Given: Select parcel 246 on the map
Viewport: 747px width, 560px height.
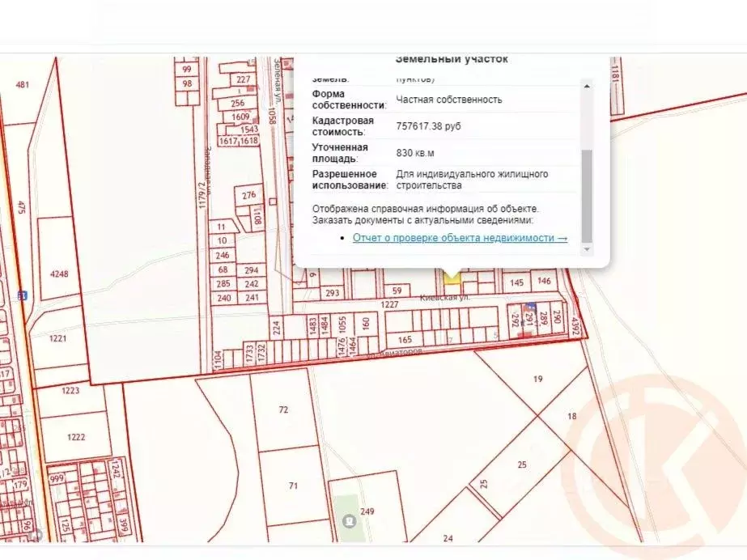Looking at the screenshot, I should (x=223, y=256).
